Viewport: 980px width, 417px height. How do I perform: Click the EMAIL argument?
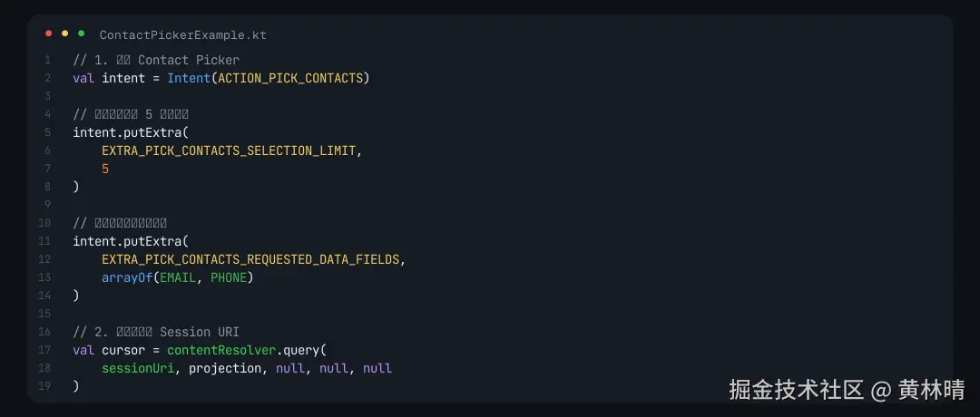178,277
